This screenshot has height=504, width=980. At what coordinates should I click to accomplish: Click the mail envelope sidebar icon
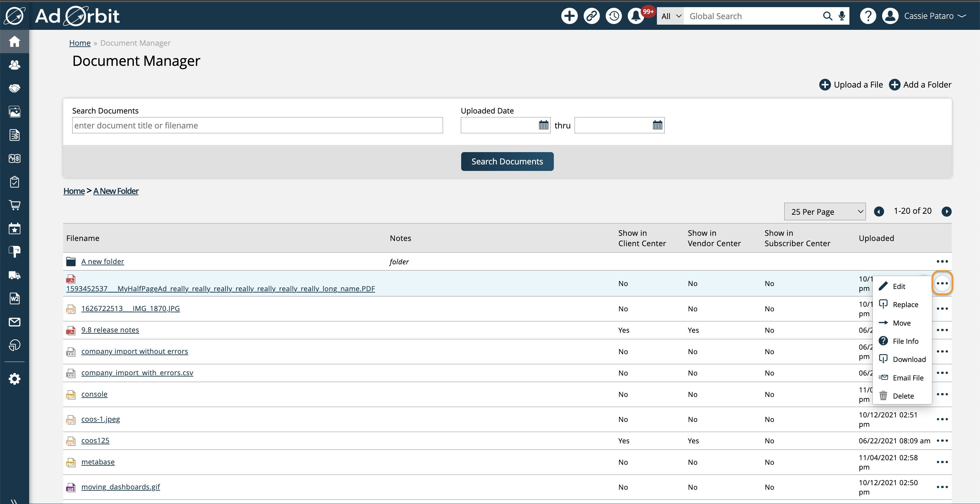15,322
